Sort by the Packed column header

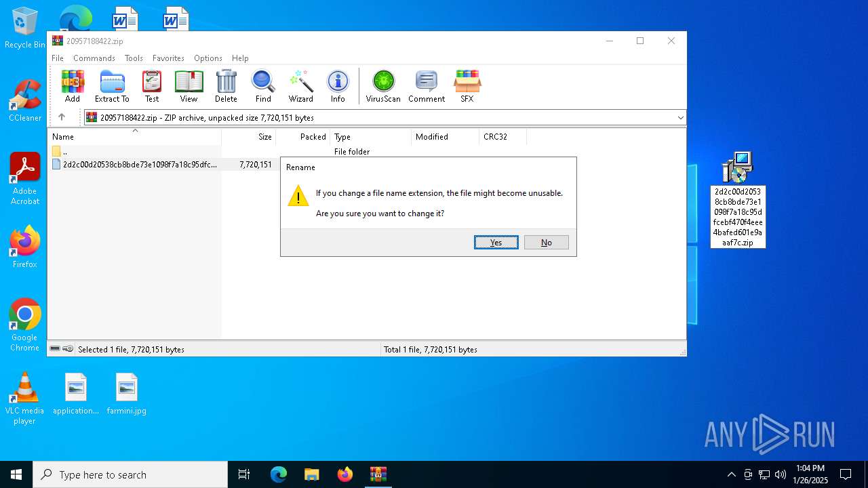302,137
